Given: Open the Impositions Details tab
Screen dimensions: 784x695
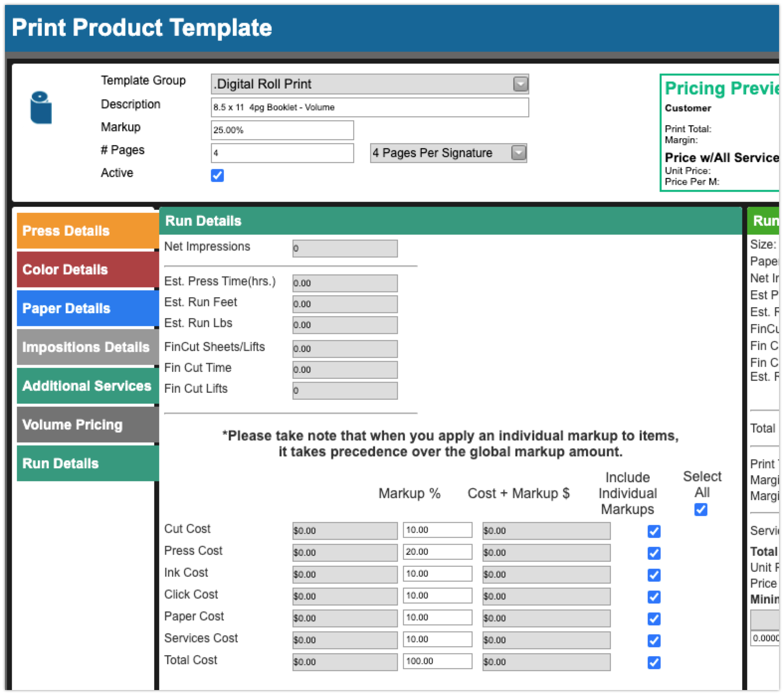Looking at the screenshot, I should click(x=88, y=347).
